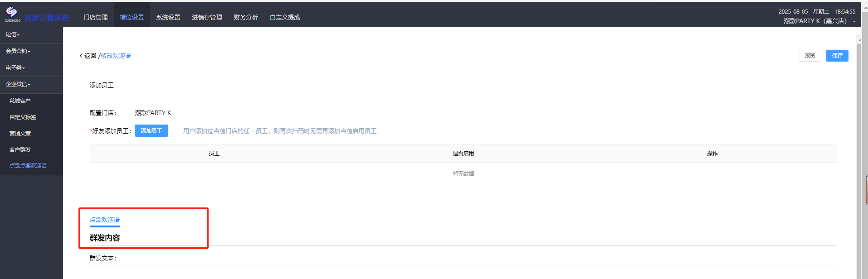This screenshot has width=868, height=279.
Task: Open the 客户群发 sidebar item
Action: [x=20, y=150]
